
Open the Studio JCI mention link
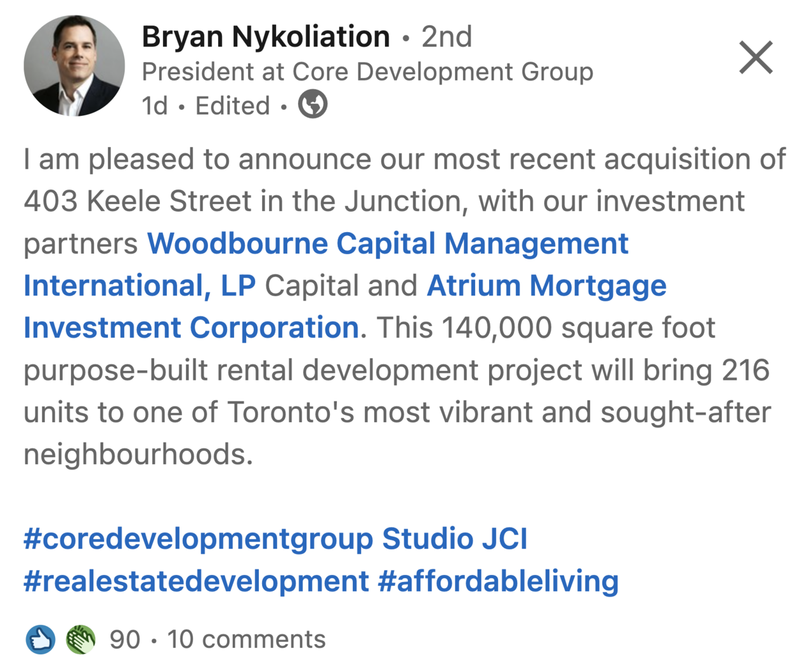pyautogui.click(x=454, y=539)
